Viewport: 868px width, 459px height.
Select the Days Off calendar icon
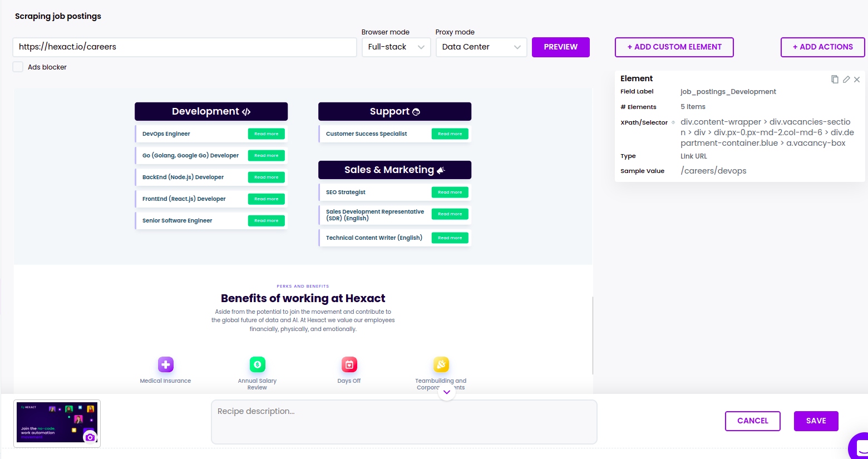pos(349,364)
